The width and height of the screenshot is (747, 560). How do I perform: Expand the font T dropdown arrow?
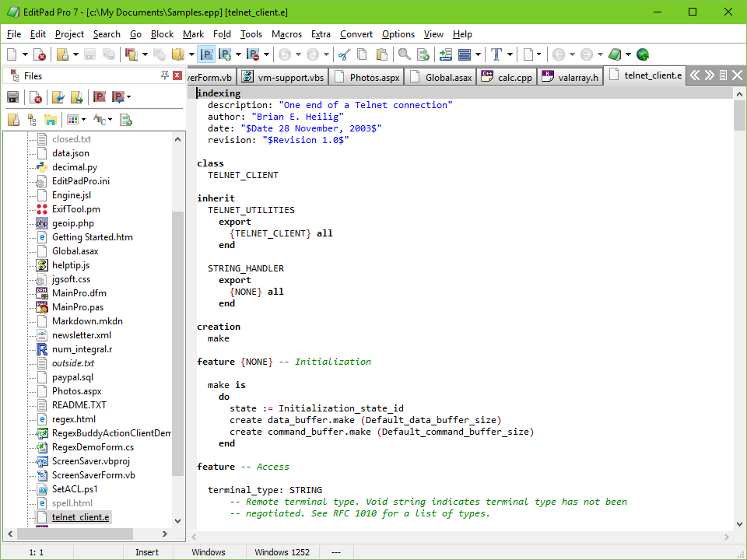(510, 54)
